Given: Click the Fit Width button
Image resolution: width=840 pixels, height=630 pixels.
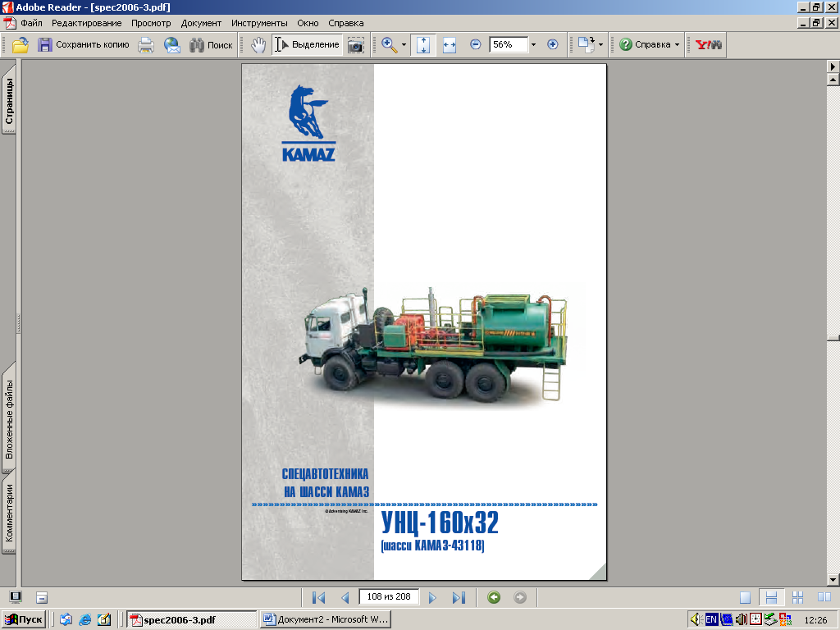Looking at the screenshot, I should point(450,45).
